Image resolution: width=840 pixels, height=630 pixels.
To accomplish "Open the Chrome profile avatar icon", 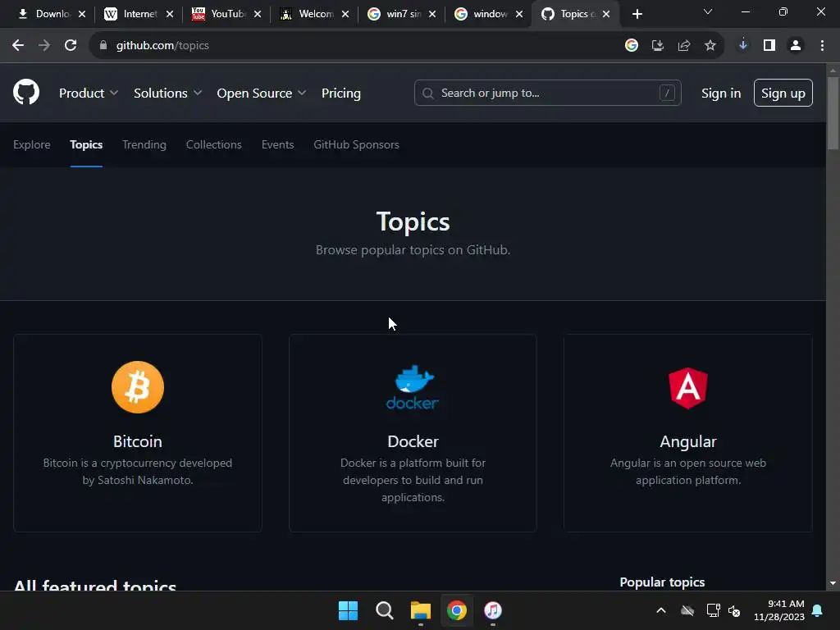I will [796, 46].
